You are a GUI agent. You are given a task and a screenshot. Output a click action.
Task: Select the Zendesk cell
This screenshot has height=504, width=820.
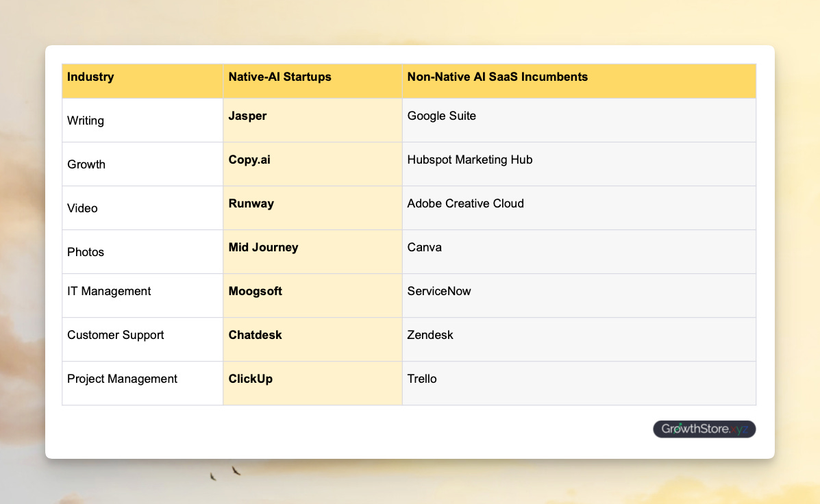pyautogui.click(x=579, y=340)
